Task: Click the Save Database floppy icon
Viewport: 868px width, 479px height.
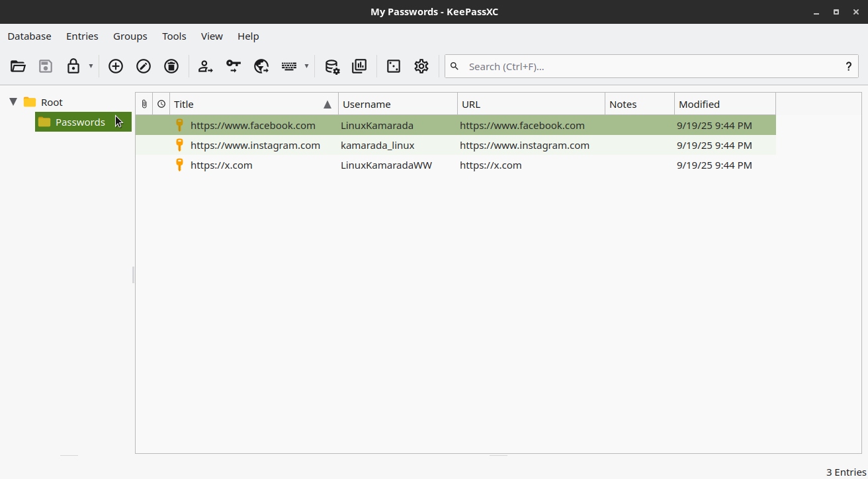Action: (46, 66)
